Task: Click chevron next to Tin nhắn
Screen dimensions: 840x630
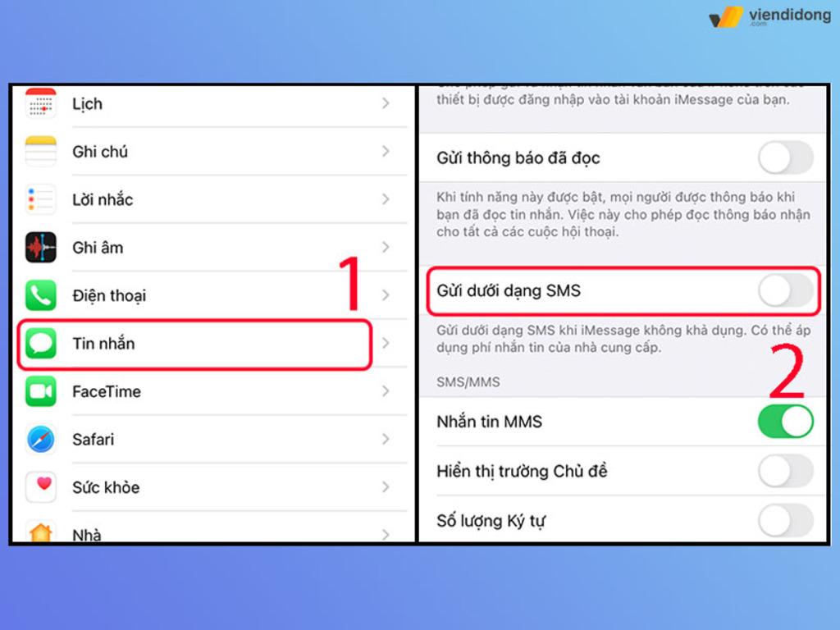Action: pyautogui.click(x=386, y=343)
